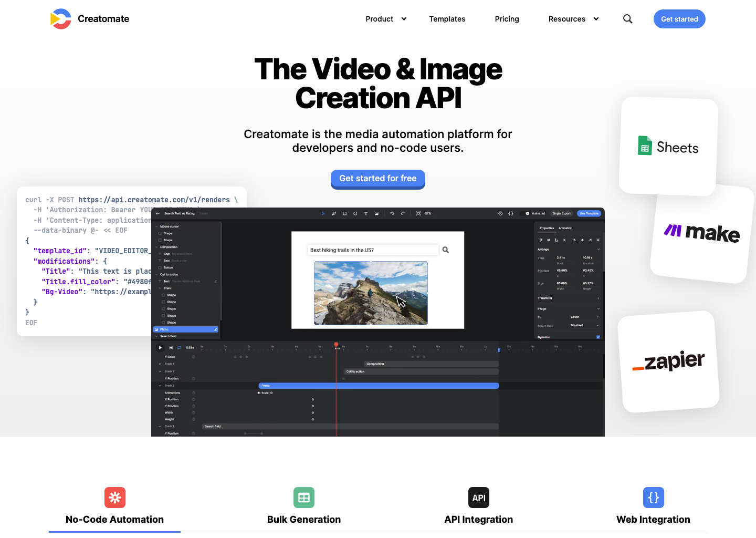Screen dimensions: 756x538
Task: Open the Product dropdown menu
Action: tap(386, 19)
